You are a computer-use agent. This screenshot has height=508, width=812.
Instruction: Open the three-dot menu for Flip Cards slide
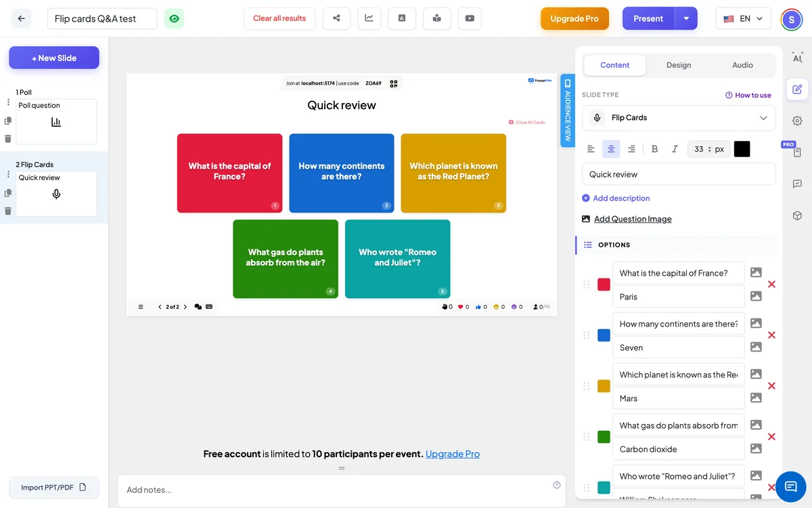8,175
